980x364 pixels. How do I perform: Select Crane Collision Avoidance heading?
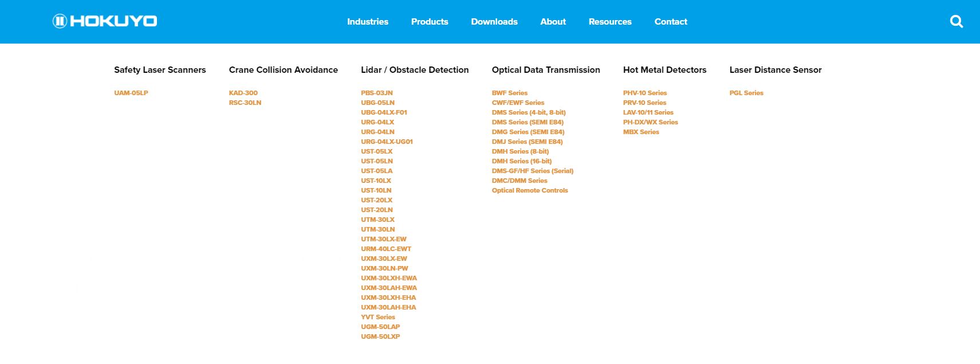[284, 70]
